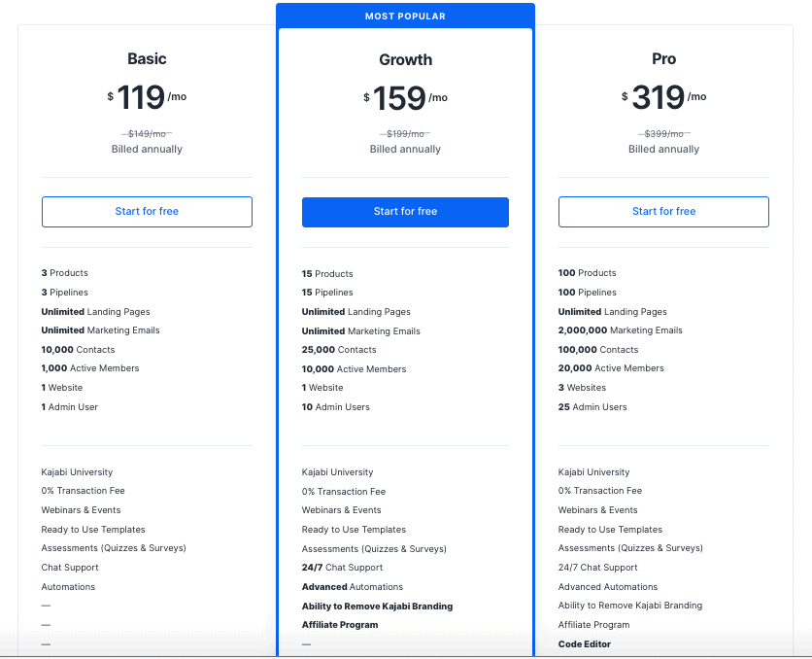Image resolution: width=812 pixels, height=659 pixels.
Task: Click '3 Websites' in Pro plan
Action: pos(582,388)
